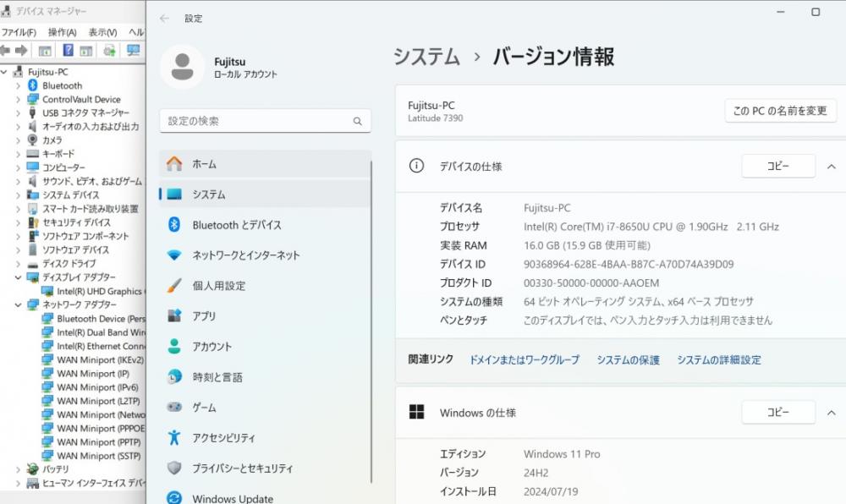Select WAN Miniport (IKEv2) entry
Viewport: 846px width, 504px height.
[x=101, y=359]
